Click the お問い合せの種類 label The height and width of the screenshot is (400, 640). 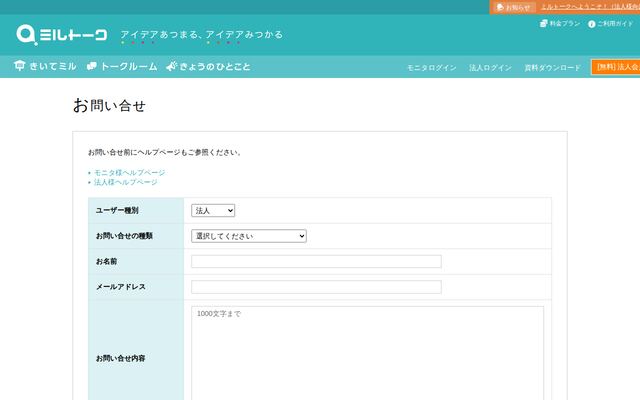coord(124,236)
